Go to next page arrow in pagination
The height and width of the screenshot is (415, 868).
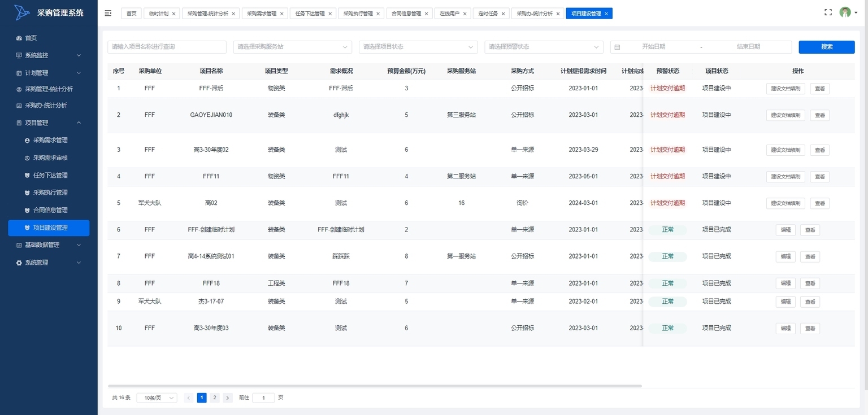tap(228, 398)
